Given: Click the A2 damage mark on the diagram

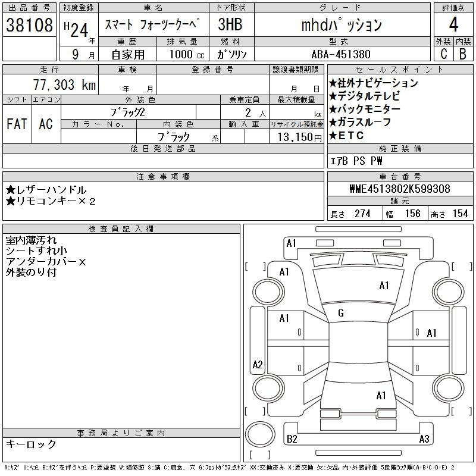Looking at the screenshot, I should coord(258,365).
